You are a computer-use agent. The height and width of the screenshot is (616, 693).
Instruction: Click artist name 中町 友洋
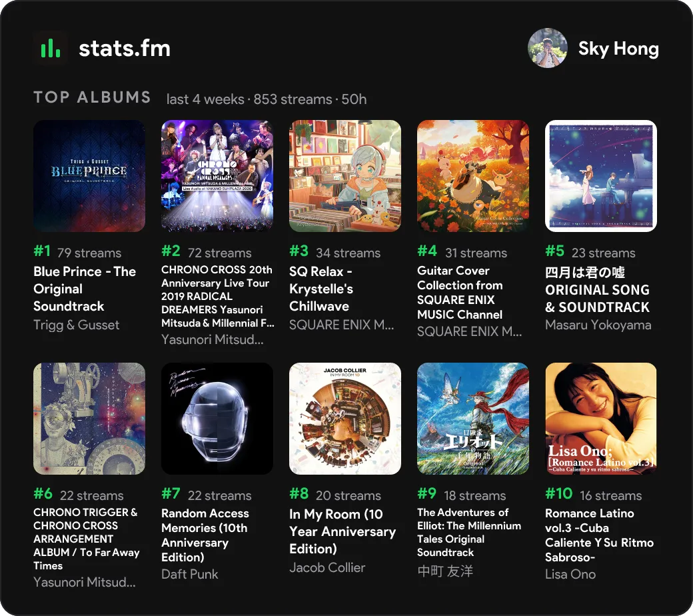(445, 571)
